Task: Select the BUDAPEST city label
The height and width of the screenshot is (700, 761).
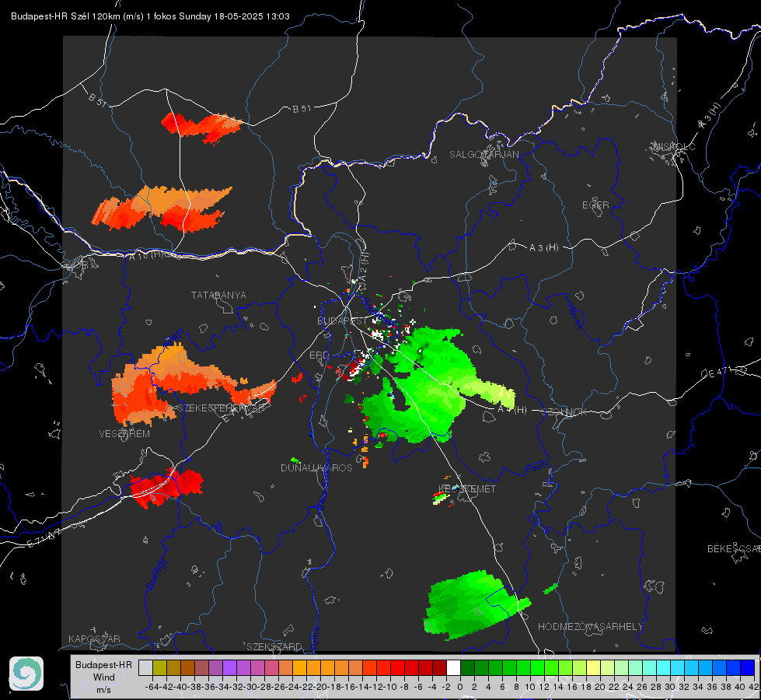Action: pyautogui.click(x=342, y=320)
